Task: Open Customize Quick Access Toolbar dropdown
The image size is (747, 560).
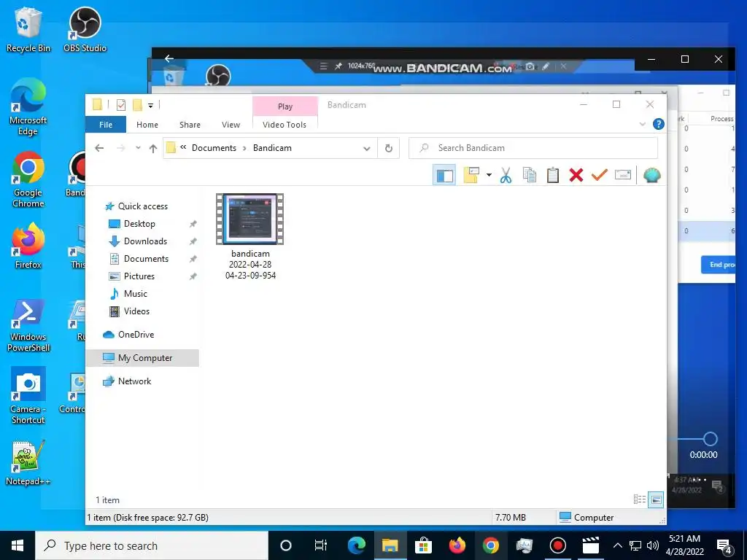Action: click(150, 105)
